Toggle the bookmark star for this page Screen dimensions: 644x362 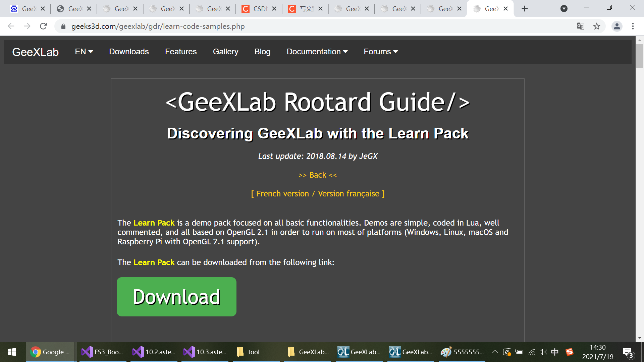[597, 26]
